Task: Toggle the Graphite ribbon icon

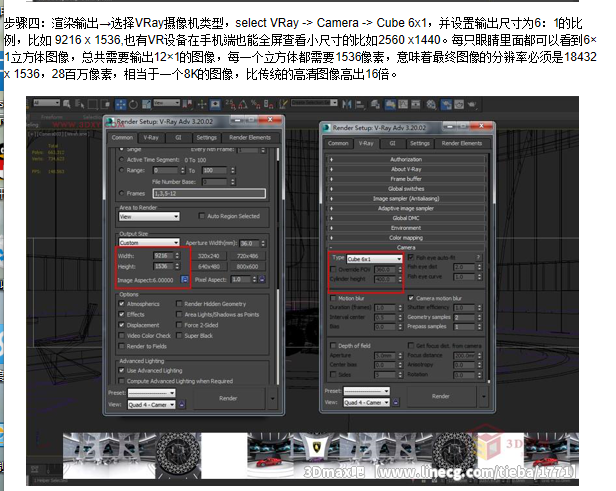Action: coord(390,104)
